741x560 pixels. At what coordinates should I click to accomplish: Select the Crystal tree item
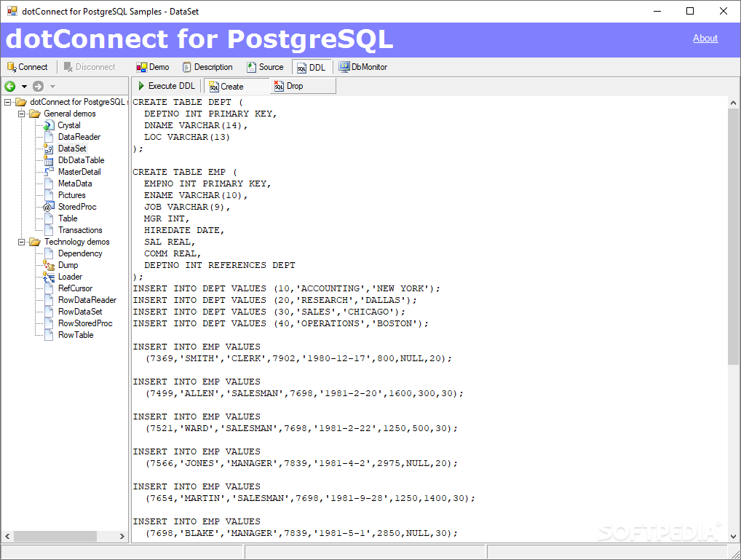pyautogui.click(x=69, y=125)
